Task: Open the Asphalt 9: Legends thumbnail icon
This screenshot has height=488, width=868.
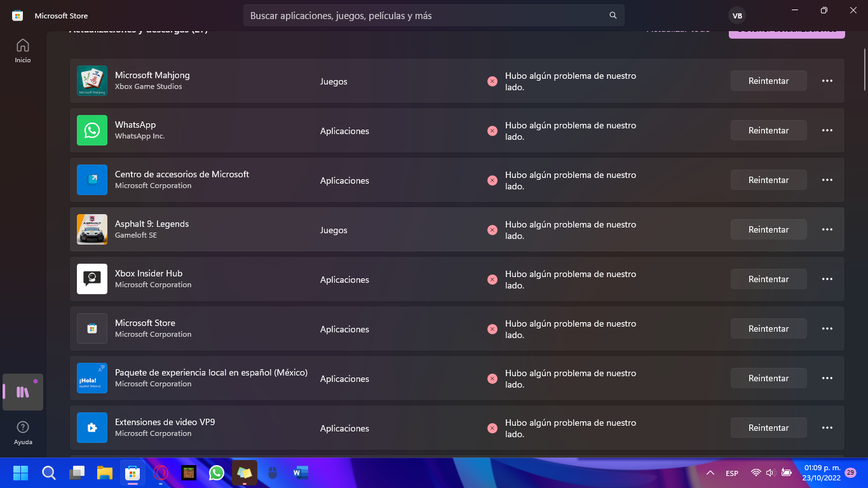Action: (92, 229)
